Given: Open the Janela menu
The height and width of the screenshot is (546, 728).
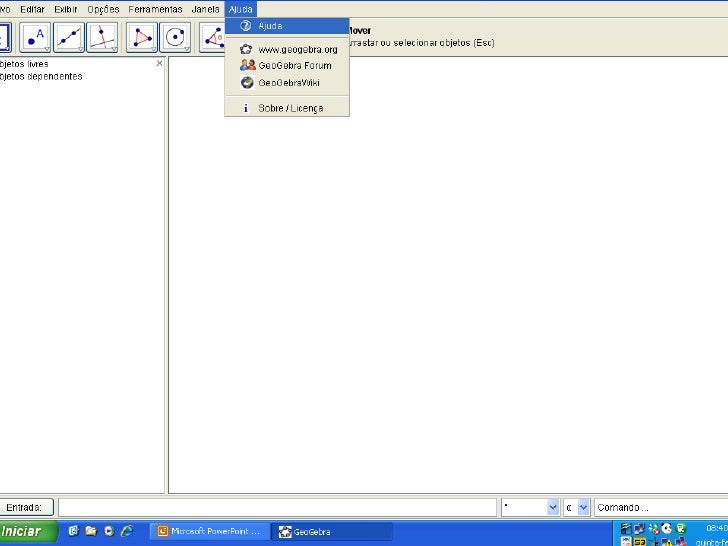Looking at the screenshot, I should [205, 9].
